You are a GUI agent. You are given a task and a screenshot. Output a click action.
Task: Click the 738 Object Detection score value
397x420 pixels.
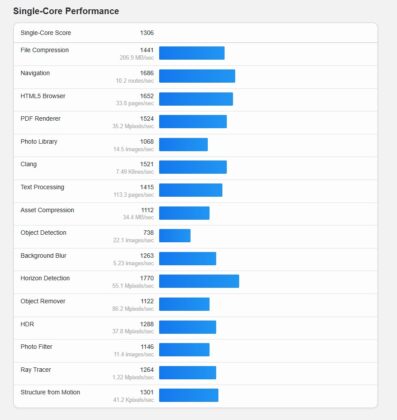point(149,232)
